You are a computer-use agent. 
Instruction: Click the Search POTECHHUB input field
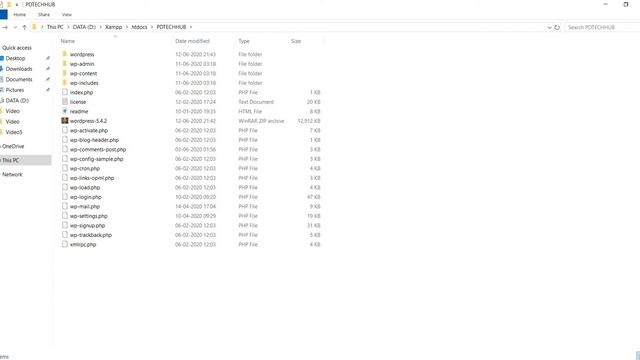[602, 27]
